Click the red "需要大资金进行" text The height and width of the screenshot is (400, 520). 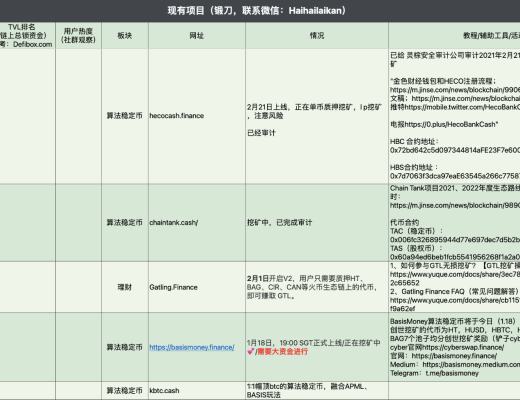282,351
